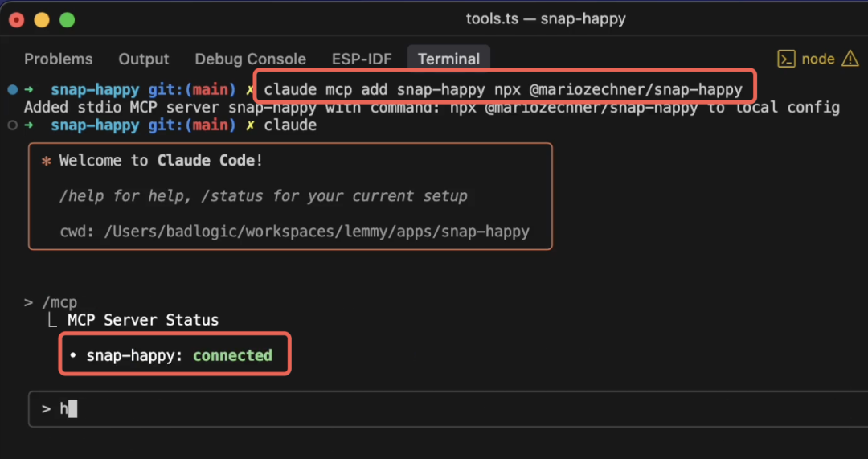
Task: Focus the Claude Code prompt input box
Action: tap(448, 409)
